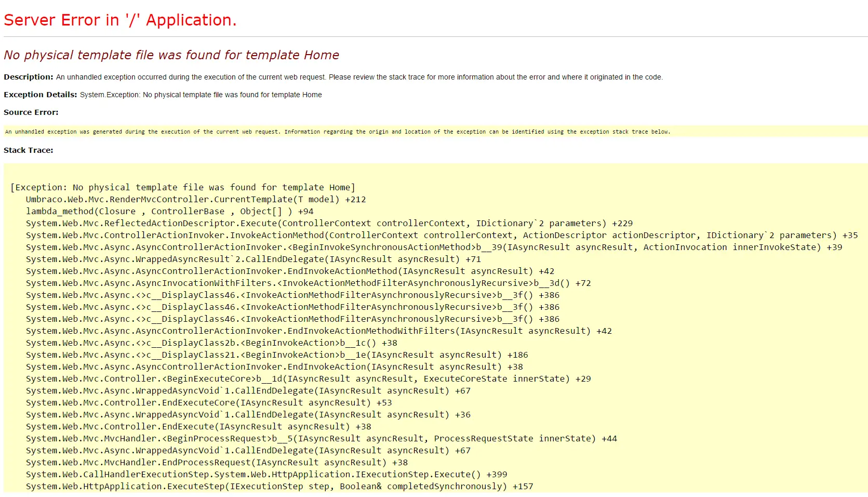Click the MvcHandler.EndProcessRequest stack line
Image resolution: width=868 pixels, height=497 pixels.
[217, 463]
